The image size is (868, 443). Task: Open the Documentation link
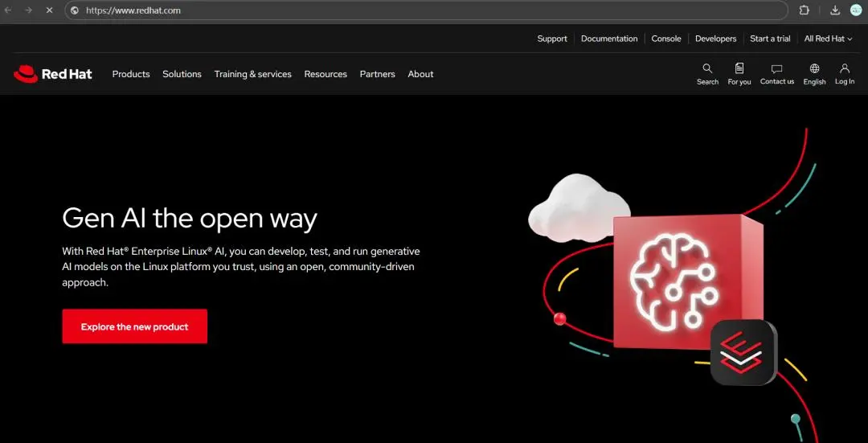tap(609, 39)
